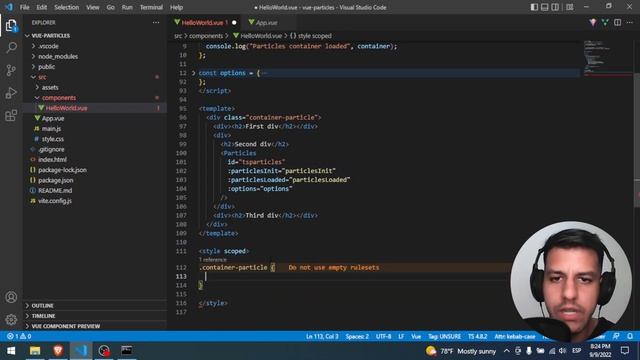Open main.js in the explorer

(x=51, y=129)
